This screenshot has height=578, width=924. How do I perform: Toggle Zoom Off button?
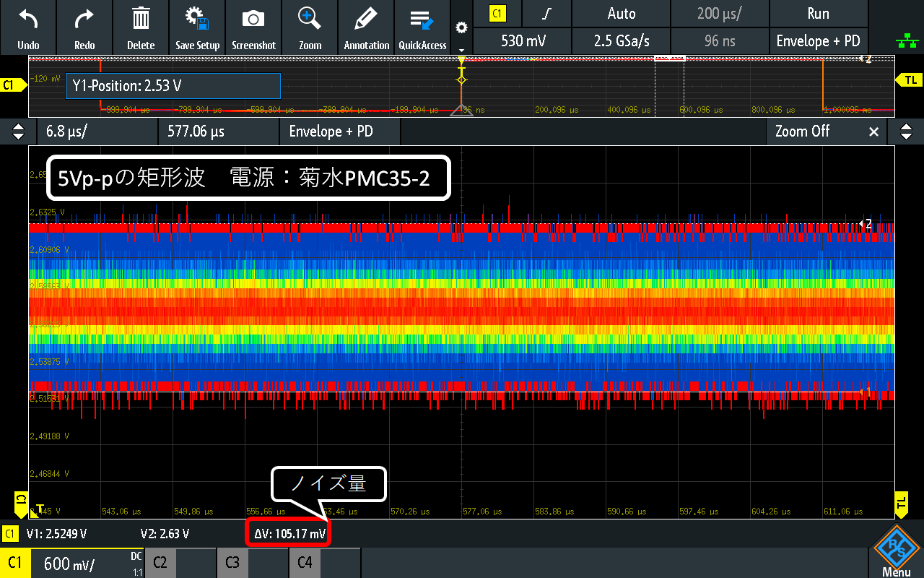[802, 131]
